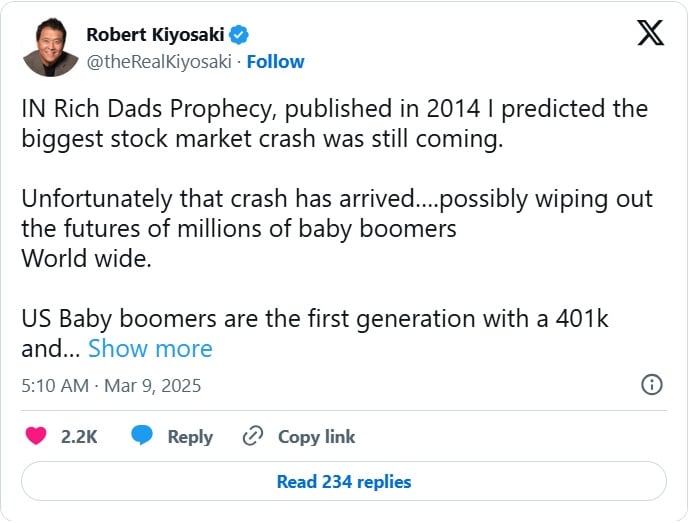Click the 'biggest stock market crash' line
The height and width of the screenshot is (523, 689).
click(x=261, y=139)
